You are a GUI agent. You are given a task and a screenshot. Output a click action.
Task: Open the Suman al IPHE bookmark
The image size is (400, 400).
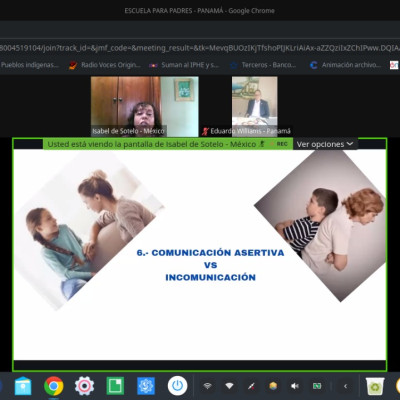pos(184,65)
